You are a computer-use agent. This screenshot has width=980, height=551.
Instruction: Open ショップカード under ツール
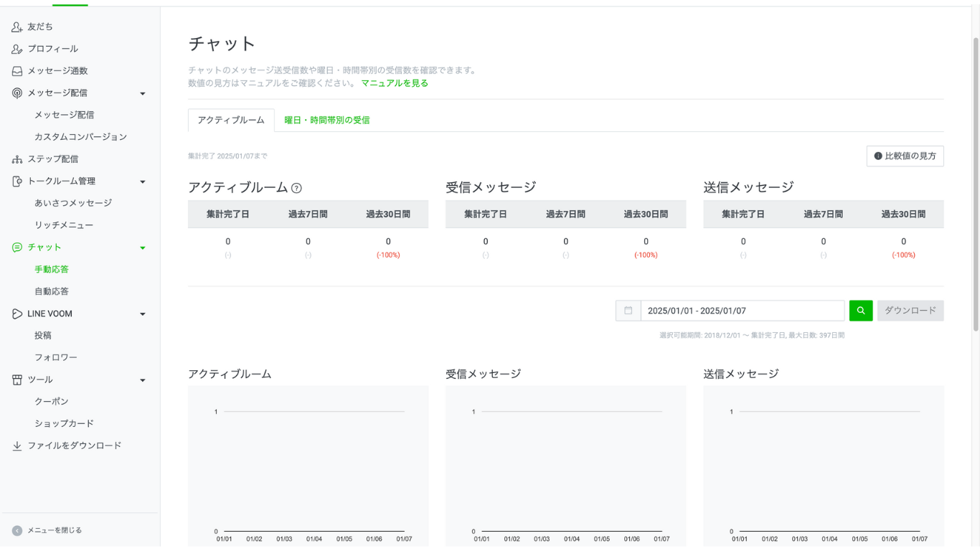(65, 424)
